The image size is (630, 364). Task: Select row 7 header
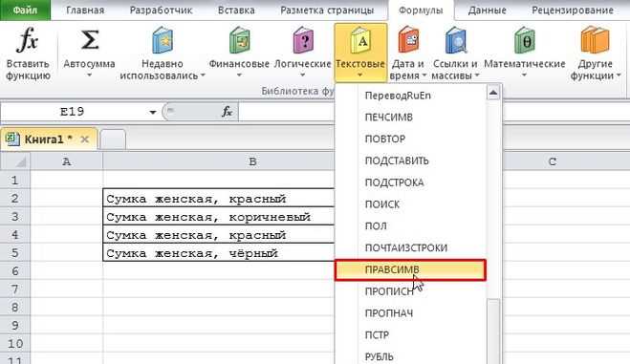[x=15, y=289]
